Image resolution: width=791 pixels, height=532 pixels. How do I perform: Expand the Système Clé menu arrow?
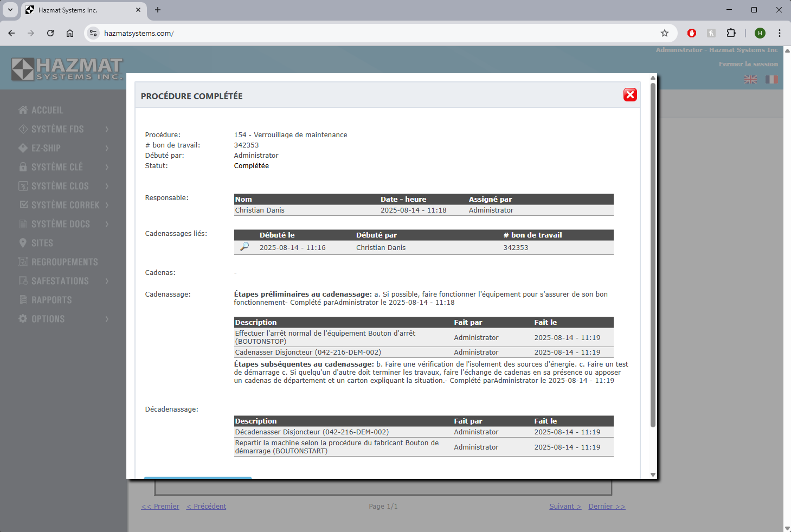click(x=107, y=167)
